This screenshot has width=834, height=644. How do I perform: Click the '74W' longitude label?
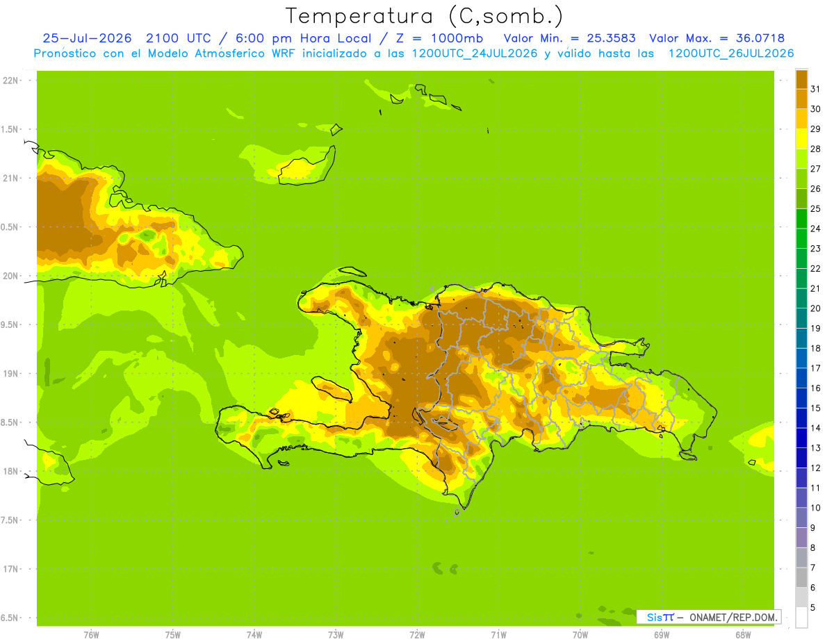254,634
